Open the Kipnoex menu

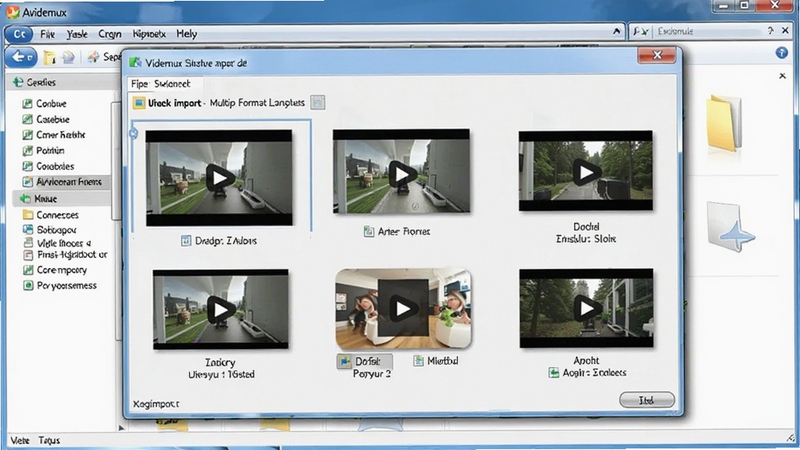149,34
